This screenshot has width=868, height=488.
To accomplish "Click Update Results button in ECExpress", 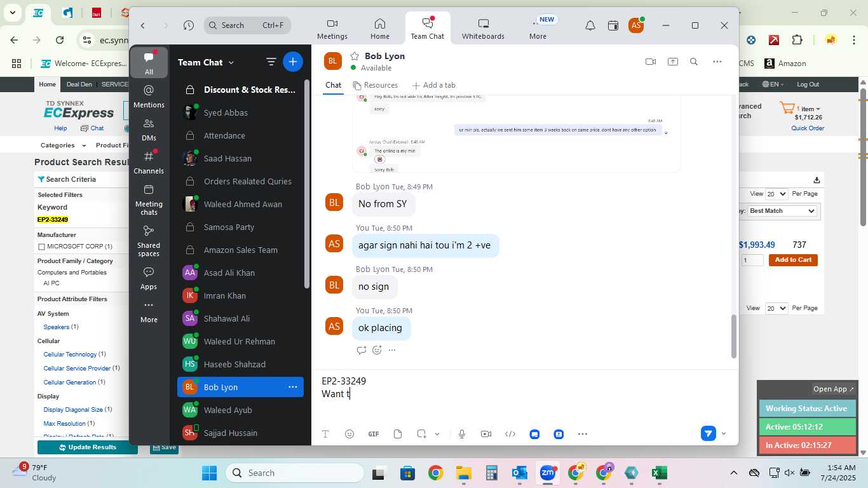I will [88, 447].
